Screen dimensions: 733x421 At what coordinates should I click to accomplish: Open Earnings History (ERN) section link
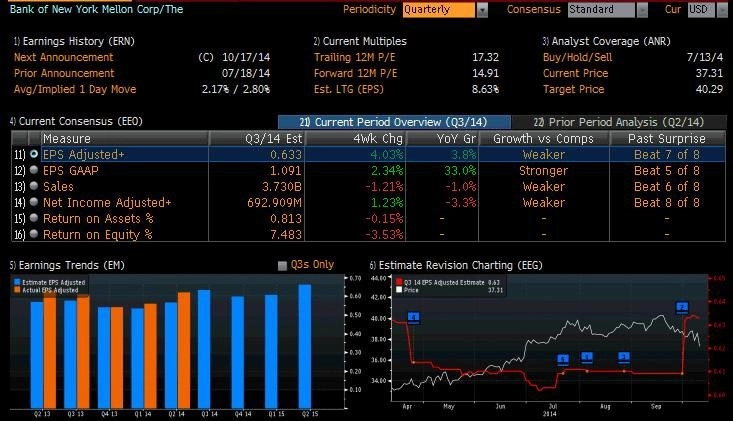pyautogui.click(x=74, y=41)
